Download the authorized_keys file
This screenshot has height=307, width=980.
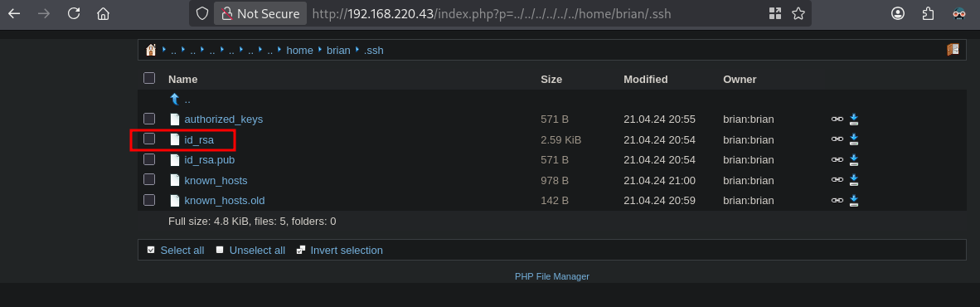(854, 119)
